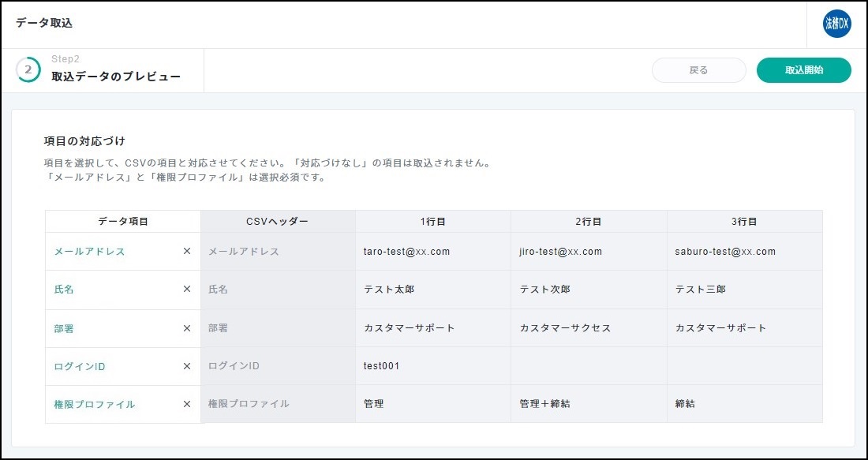Screen dimensions: 868x460
Task: Select the 管理＋締結 cell in row 2
Action: click(x=544, y=404)
